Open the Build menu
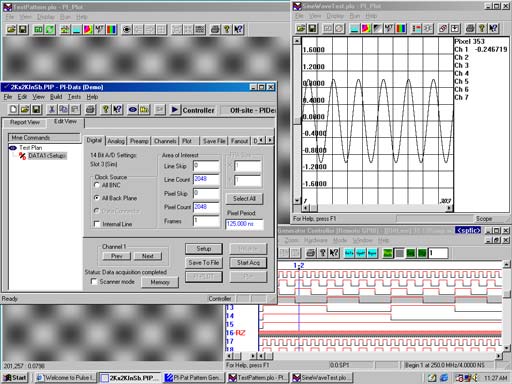The width and height of the screenshot is (512, 384). point(56,97)
